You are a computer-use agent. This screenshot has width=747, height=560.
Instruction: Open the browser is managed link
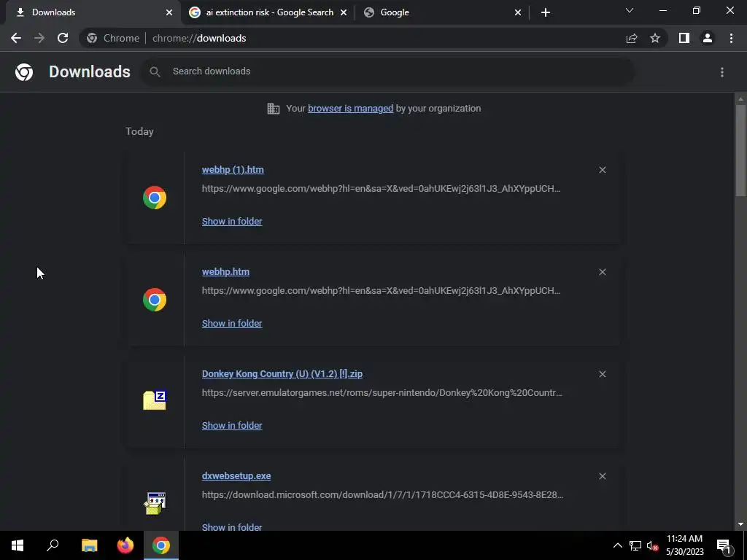click(x=350, y=109)
